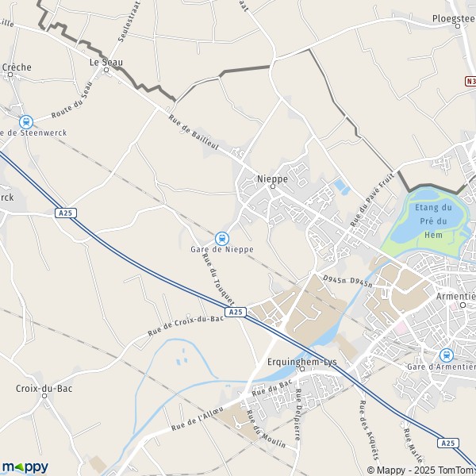Click the Rue de Croix-du-Bac road label
Screen dimensions: 476x476
click(x=186, y=325)
